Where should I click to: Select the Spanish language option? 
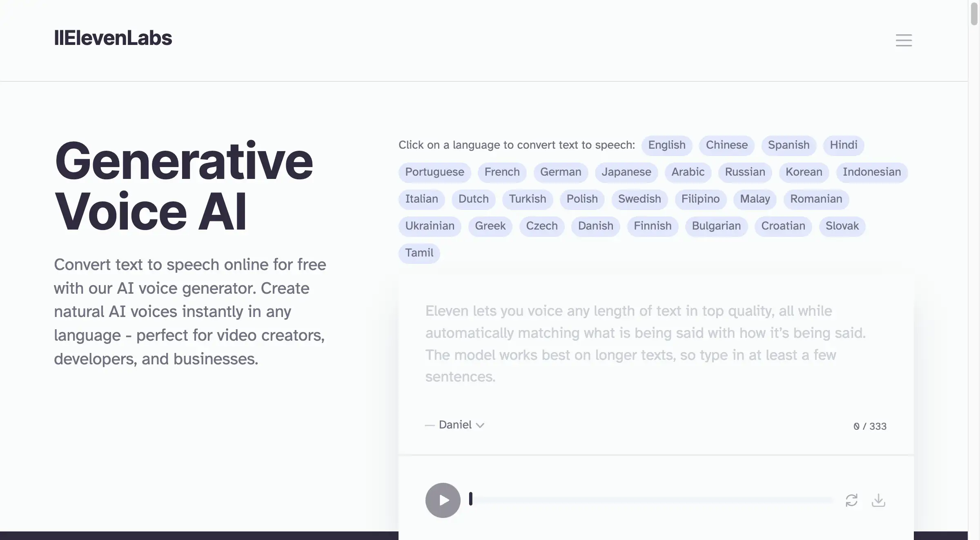[x=788, y=145]
